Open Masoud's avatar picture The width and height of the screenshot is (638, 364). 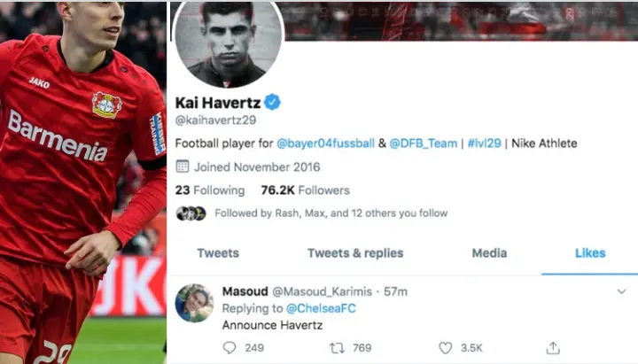pos(194,303)
